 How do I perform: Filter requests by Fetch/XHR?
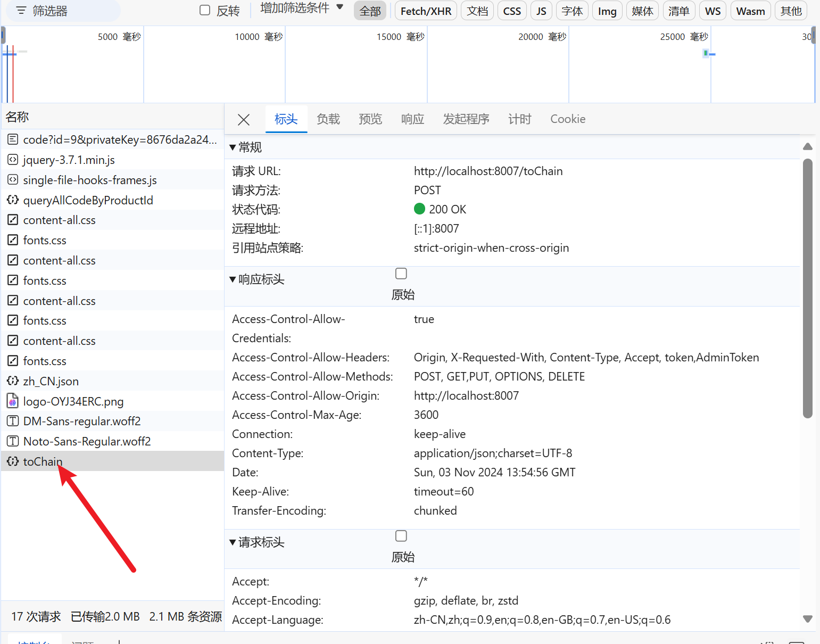pyautogui.click(x=426, y=11)
